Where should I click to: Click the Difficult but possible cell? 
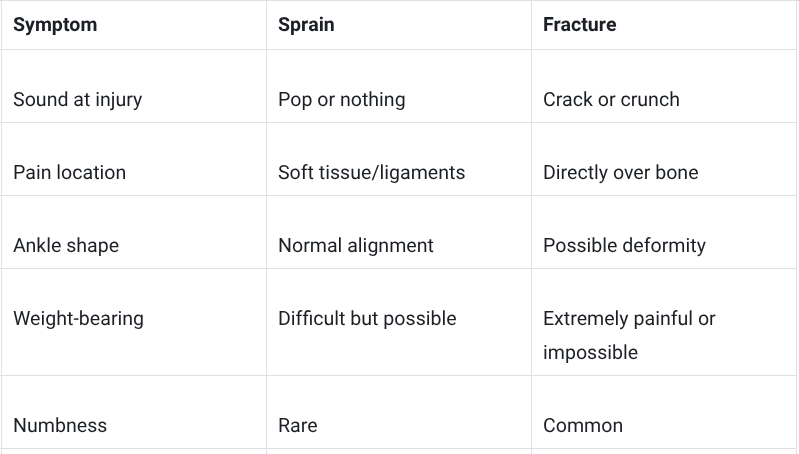[x=367, y=318]
